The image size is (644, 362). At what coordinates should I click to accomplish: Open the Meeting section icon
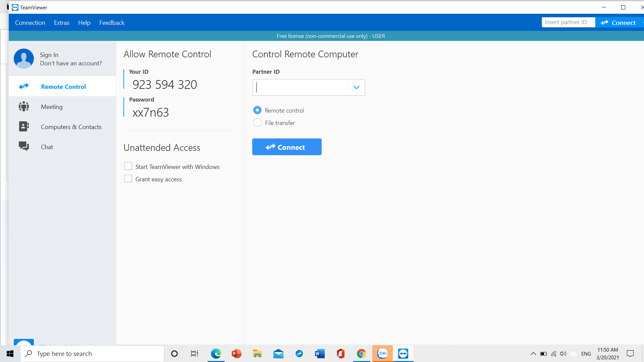coord(24,107)
